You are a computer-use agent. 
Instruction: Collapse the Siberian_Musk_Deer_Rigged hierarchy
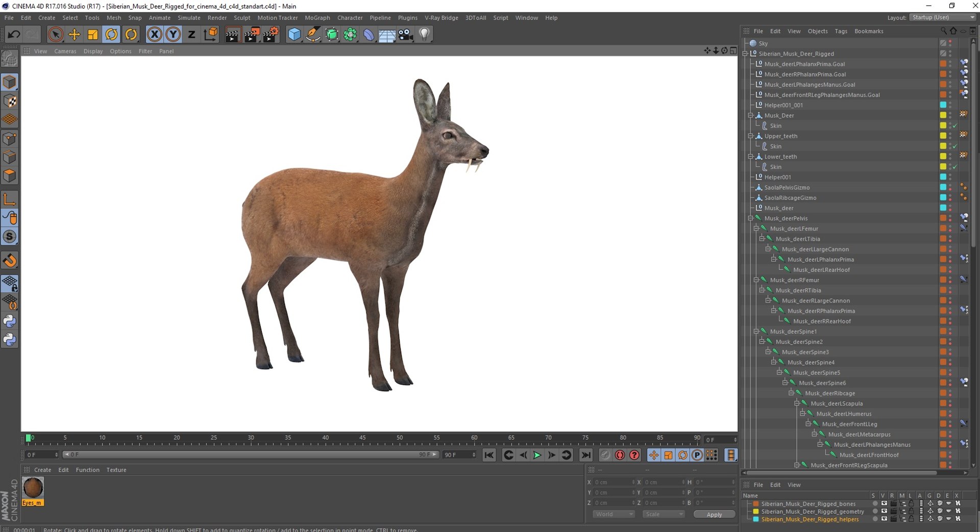(x=745, y=54)
